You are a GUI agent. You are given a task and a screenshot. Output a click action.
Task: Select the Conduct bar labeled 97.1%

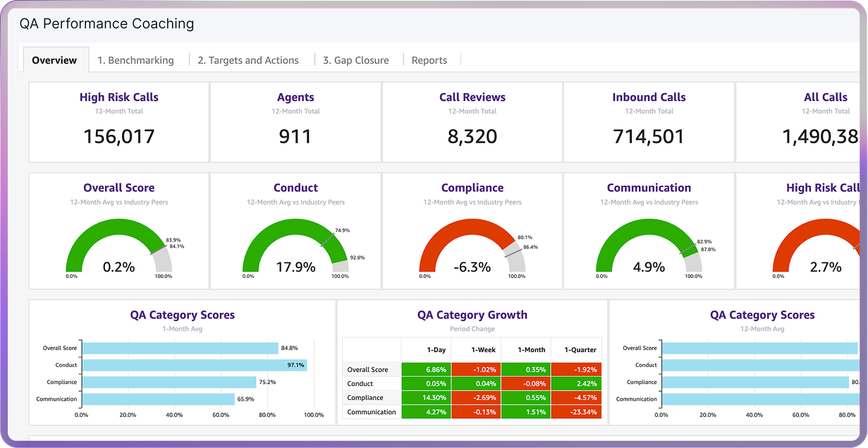pos(195,365)
